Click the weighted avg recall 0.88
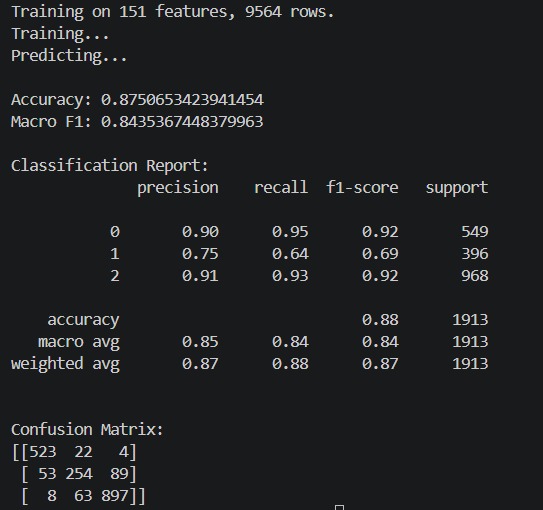Viewport: 543px width, 510px height. point(290,364)
